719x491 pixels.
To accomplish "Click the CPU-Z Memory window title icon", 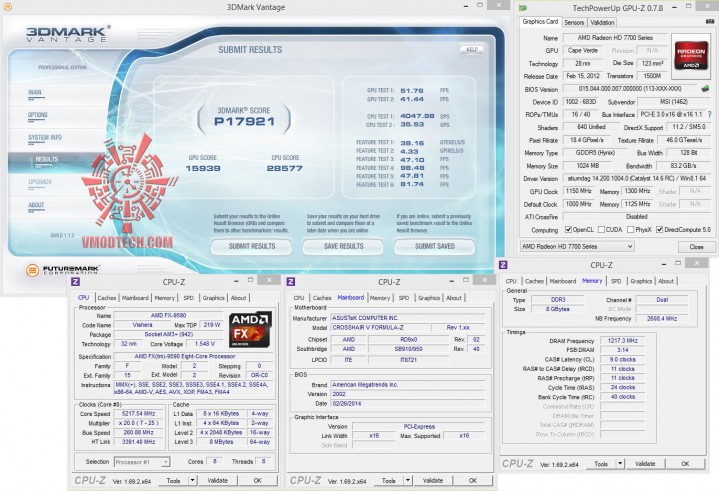I will [503, 265].
